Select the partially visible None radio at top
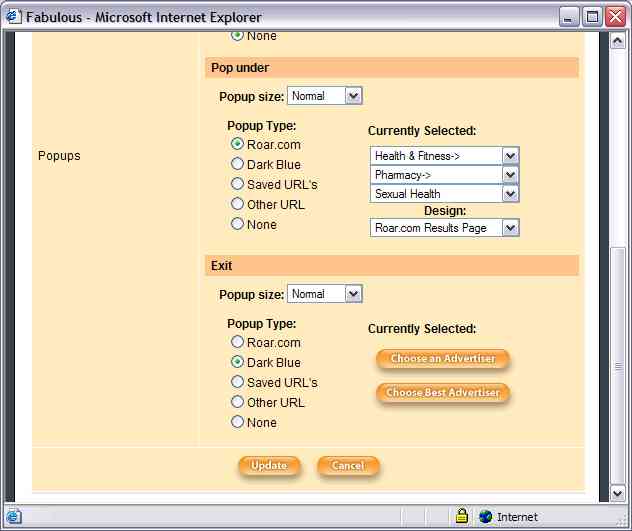 tap(237, 35)
